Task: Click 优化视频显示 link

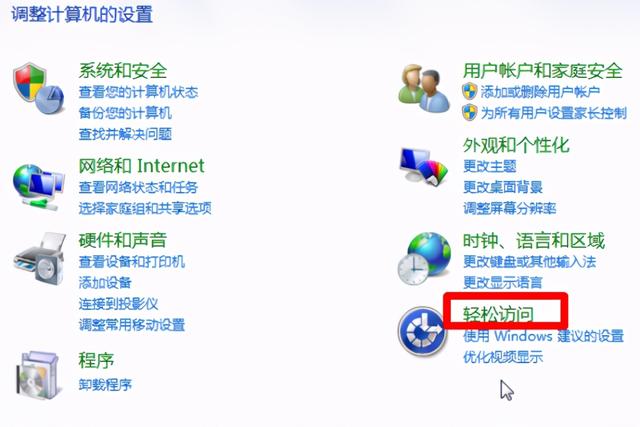Action: [503, 357]
